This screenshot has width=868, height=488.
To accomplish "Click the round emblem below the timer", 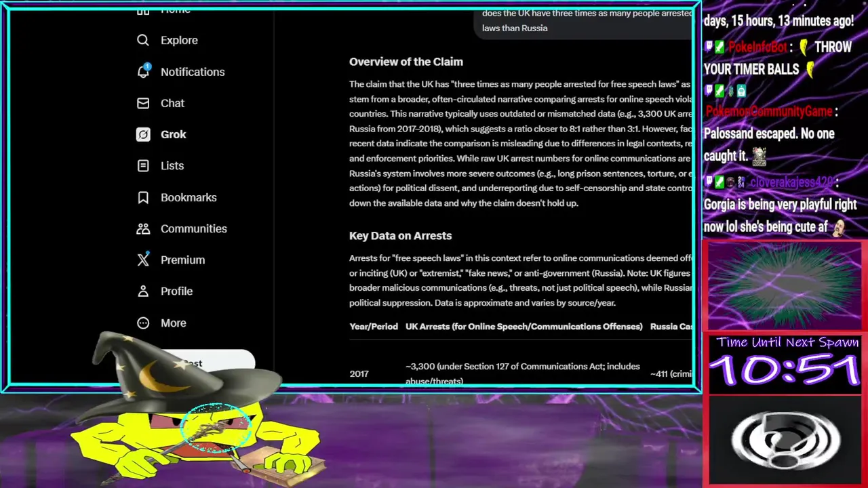I will pyautogui.click(x=785, y=440).
